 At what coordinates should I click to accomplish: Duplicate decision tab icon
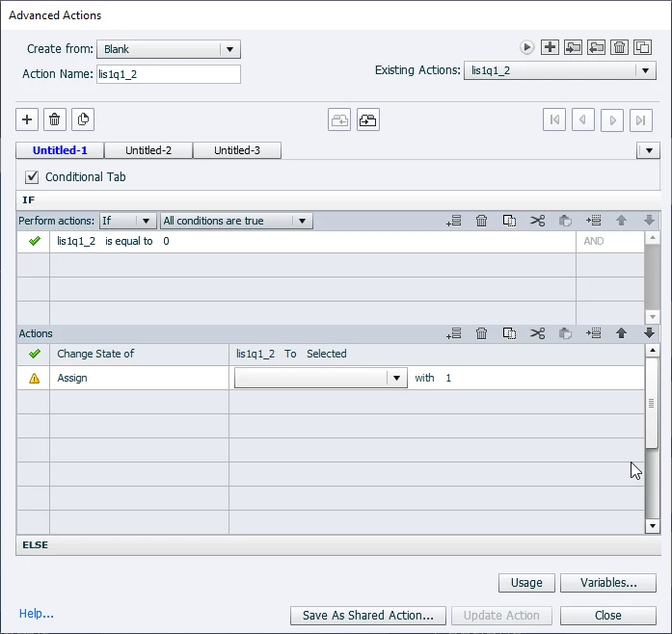(x=83, y=119)
